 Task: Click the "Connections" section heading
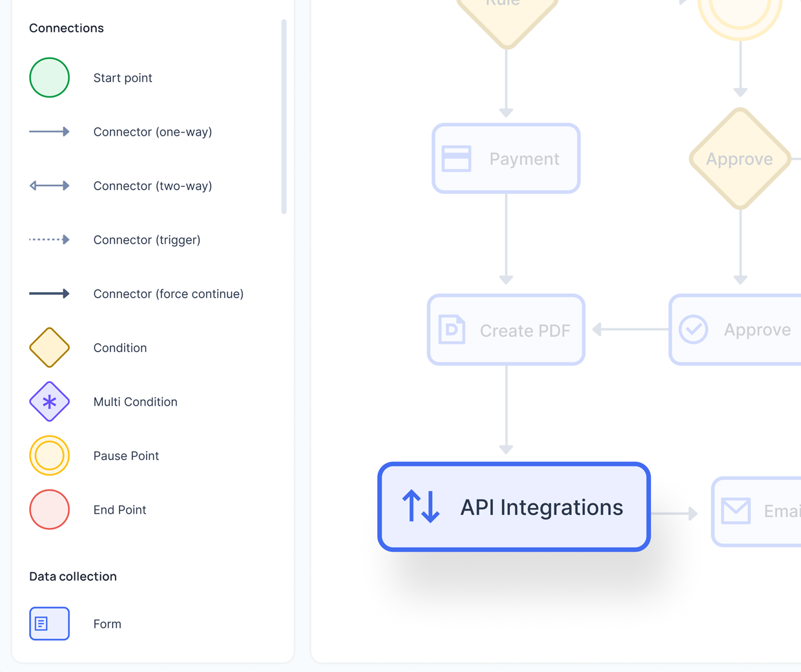click(x=67, y=28)
